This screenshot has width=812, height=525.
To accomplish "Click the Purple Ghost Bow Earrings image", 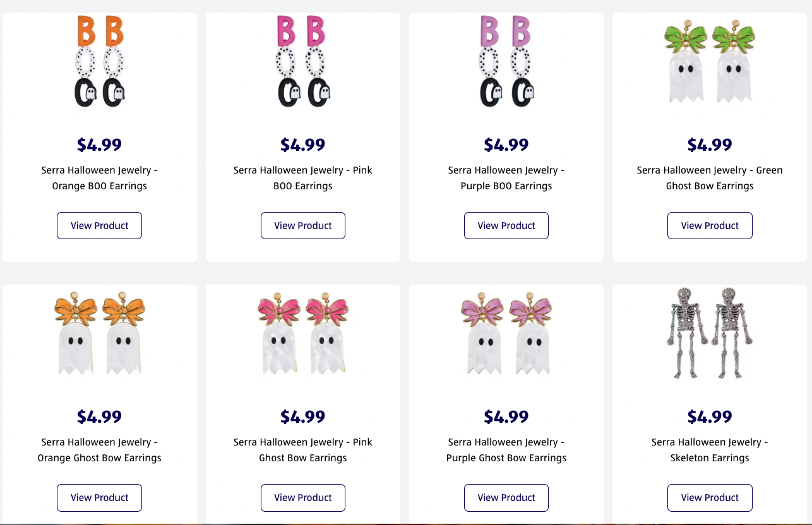I will (x=506, y=333).
